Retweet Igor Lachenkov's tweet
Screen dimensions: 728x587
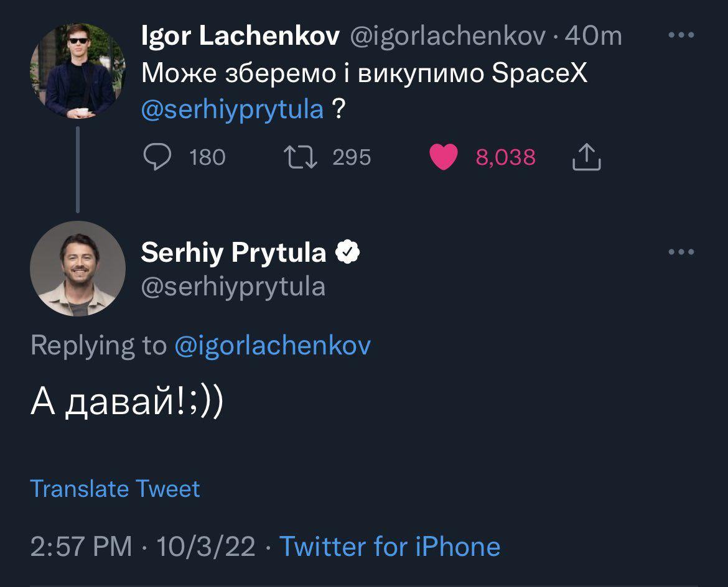pos(301,157)
